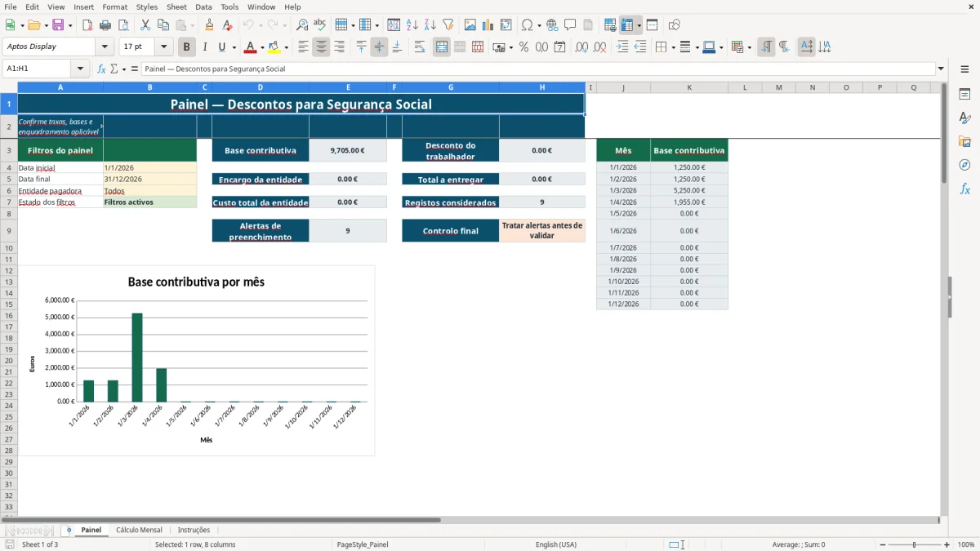Run the spelling check
The image size is (980, 551).
click(320, 25)
